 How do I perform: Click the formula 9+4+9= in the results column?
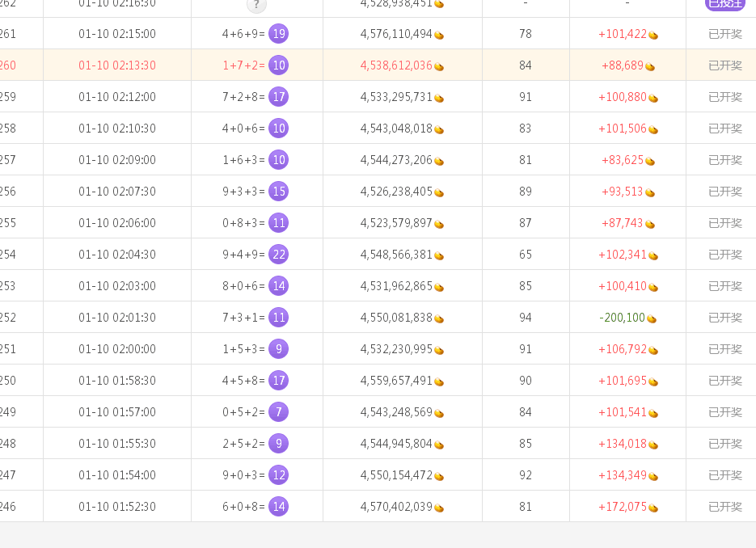coord(243,255)
